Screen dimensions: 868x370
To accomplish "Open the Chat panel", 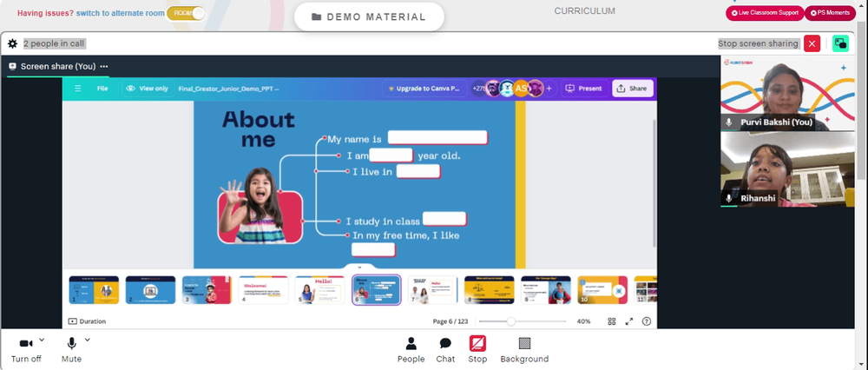I will [445, 350].
